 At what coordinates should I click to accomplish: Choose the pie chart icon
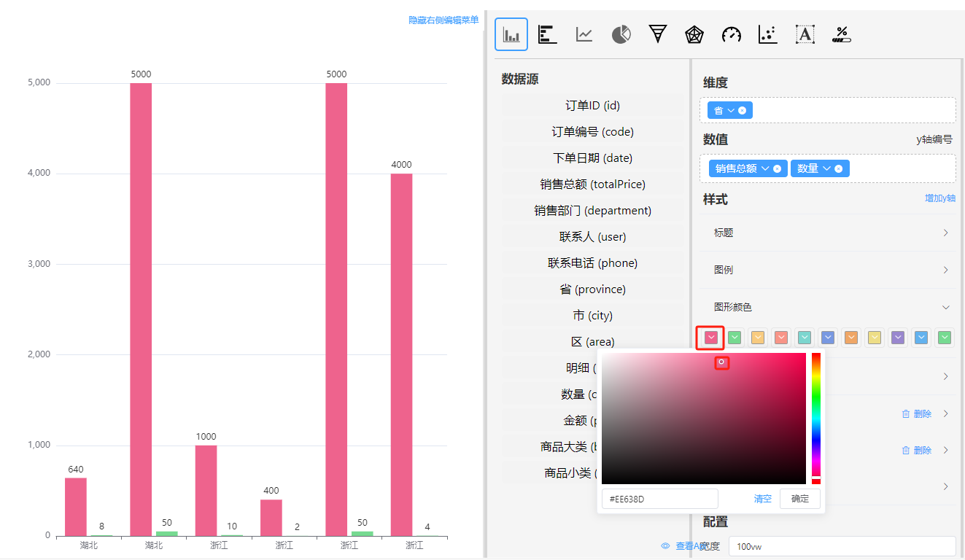point(621,34)
